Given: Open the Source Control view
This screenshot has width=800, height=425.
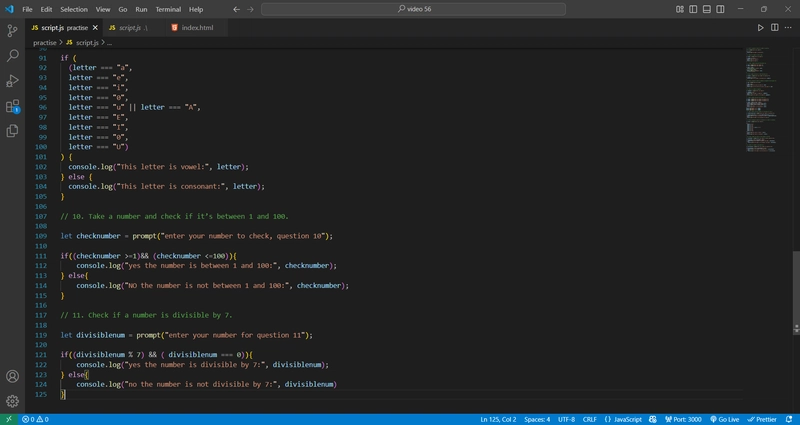Looking at the screenshot, I should click(x=12, y=31).
